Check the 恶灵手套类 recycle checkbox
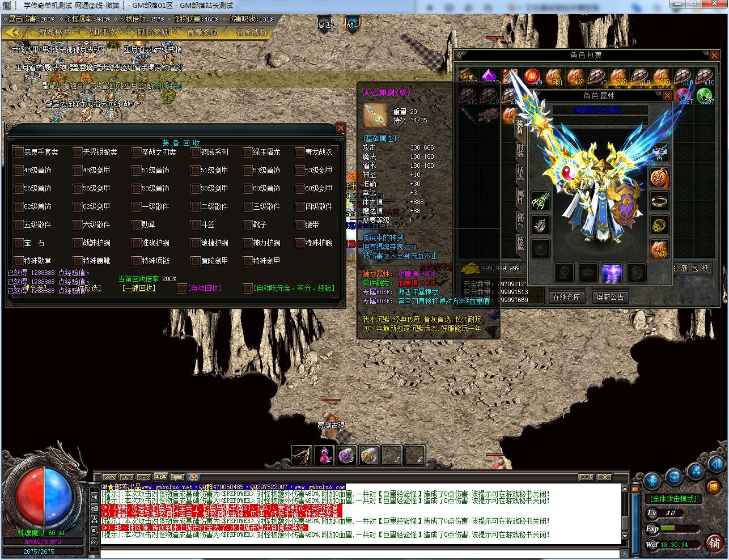The image size is (729, 560). 19,152
